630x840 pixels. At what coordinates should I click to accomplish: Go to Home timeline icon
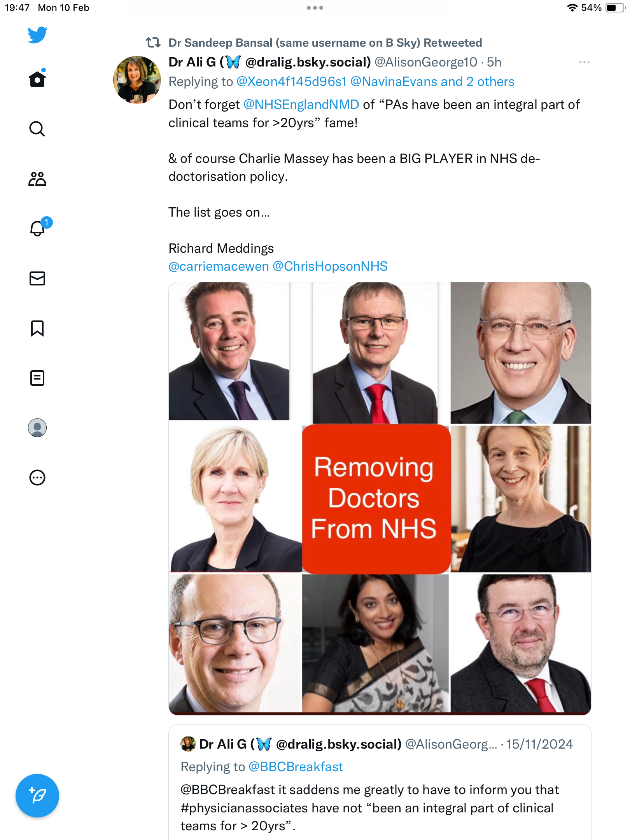click(37, 79)
